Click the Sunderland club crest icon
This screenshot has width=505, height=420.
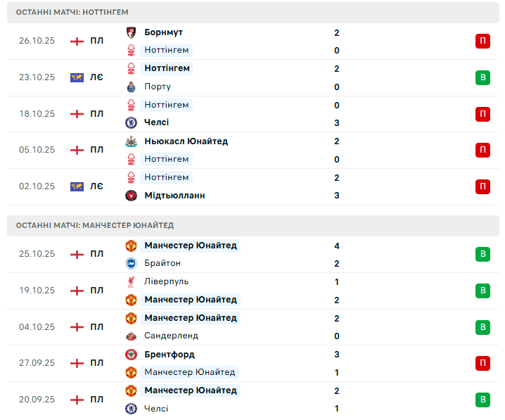pyautogui.click(x=131, y=336)
